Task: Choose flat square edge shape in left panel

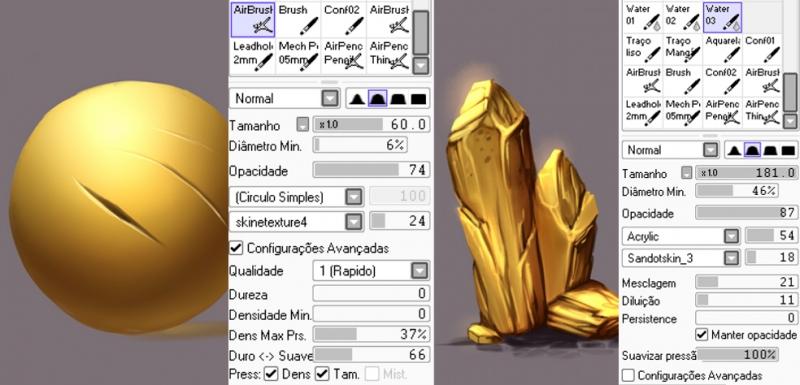Action: 419,98
